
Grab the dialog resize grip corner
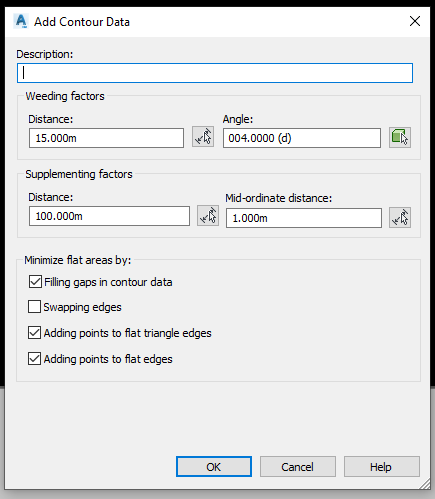pyautogui.click(x=424, y=484)
